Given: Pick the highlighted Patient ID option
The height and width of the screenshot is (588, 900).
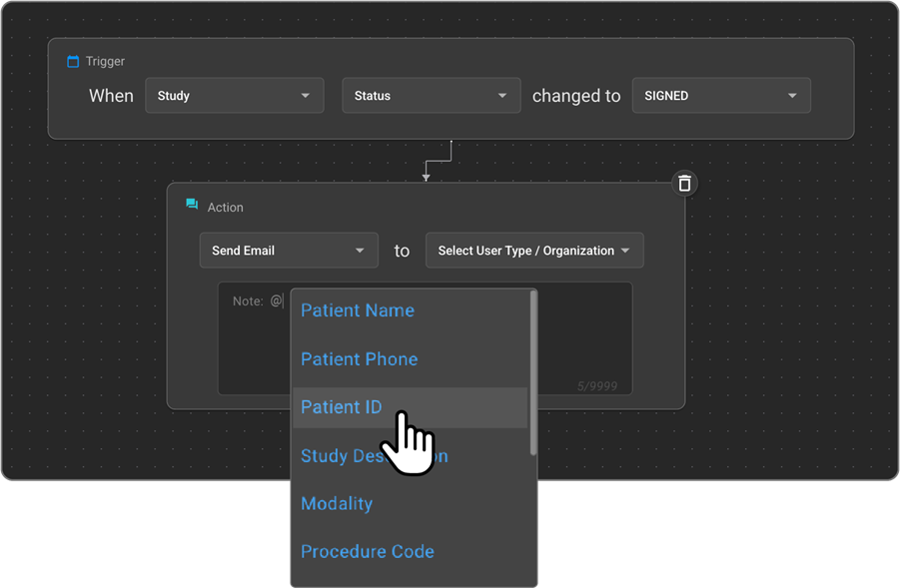Looking at the screenshot, I should (342, 407).
